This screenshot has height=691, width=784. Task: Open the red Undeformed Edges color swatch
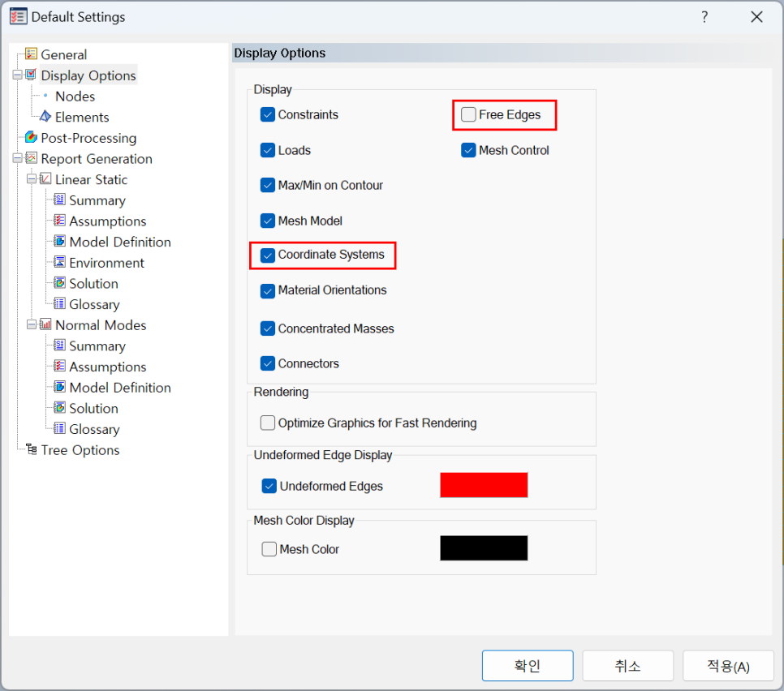(x=484, y=485)
